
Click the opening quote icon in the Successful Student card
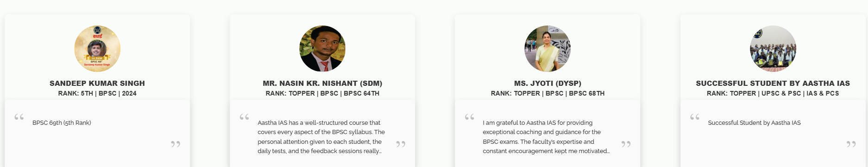point(695,117)
